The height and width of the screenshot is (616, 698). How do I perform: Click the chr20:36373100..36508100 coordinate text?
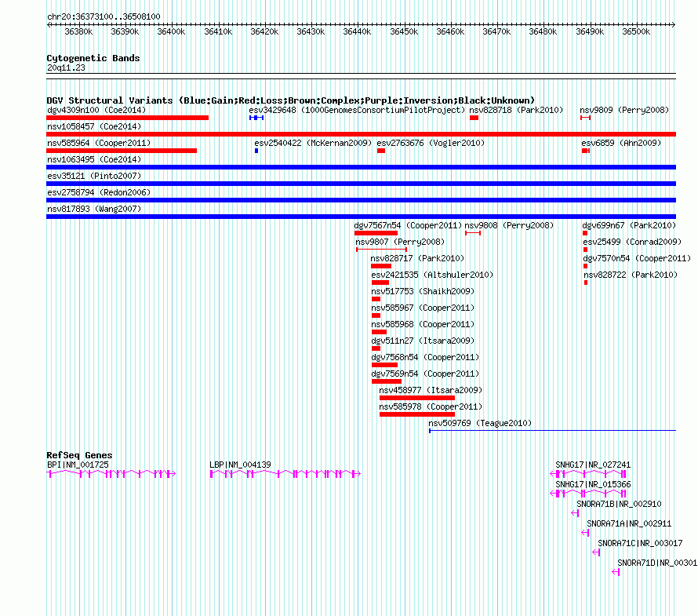point(104,16)
